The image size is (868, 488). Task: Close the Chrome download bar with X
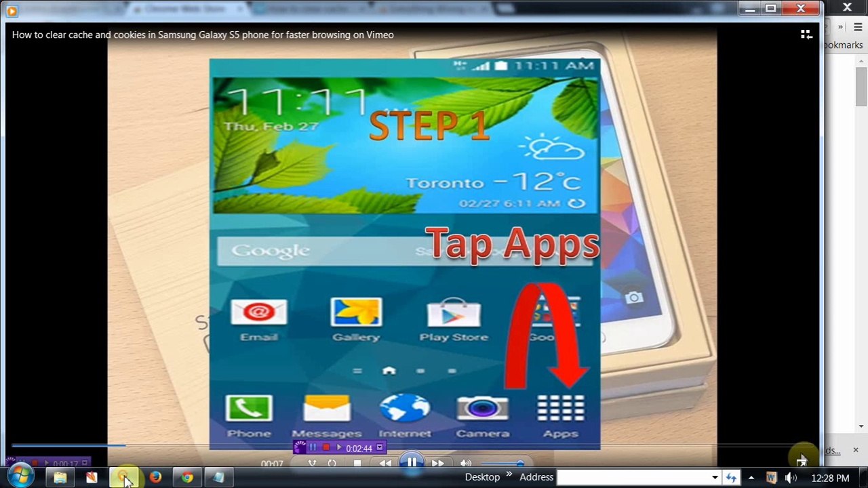click(855, 450)
